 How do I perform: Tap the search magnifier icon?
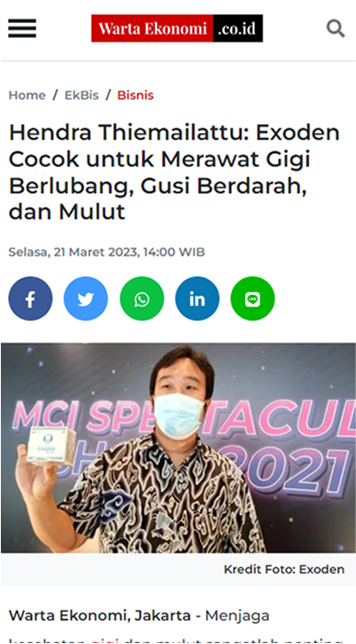[336, 28]
